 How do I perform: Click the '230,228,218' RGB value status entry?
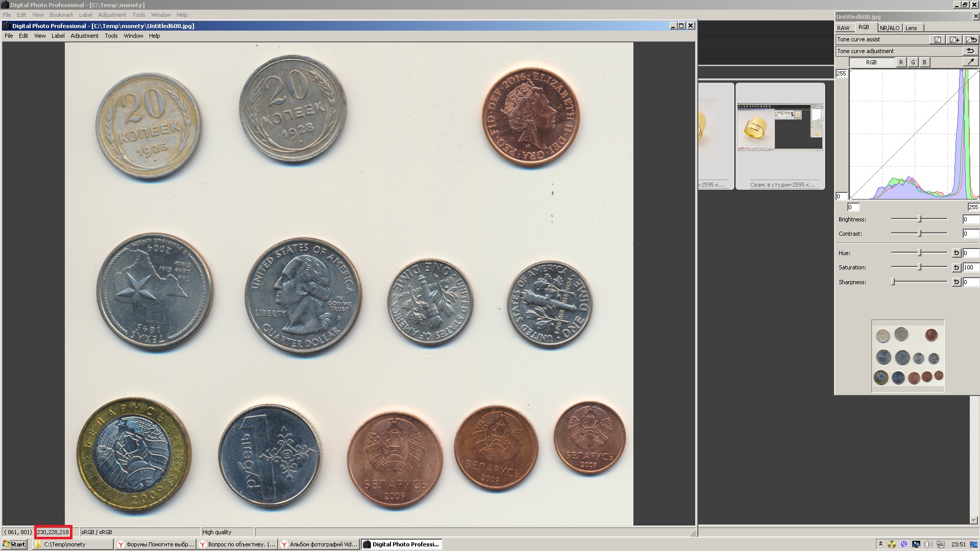click(53, 532)
